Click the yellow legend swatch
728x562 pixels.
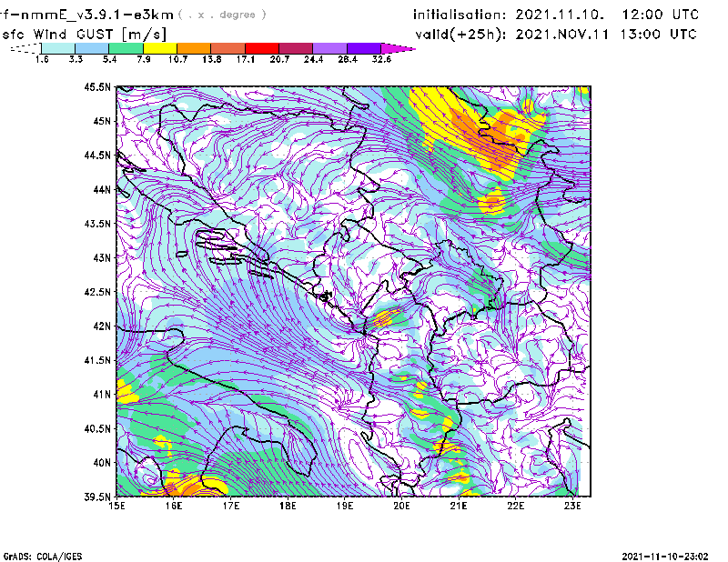160,48
